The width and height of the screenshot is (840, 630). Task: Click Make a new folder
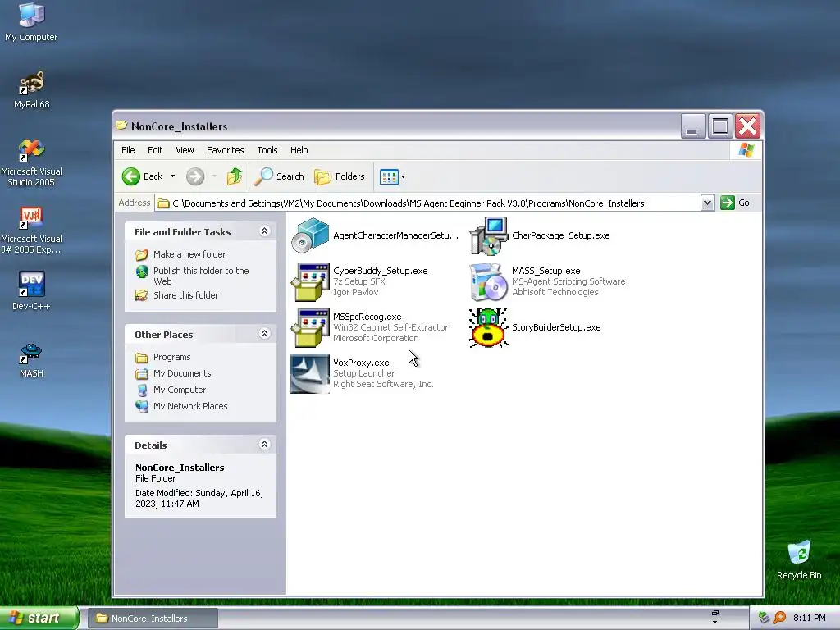[x=189, y=254]
